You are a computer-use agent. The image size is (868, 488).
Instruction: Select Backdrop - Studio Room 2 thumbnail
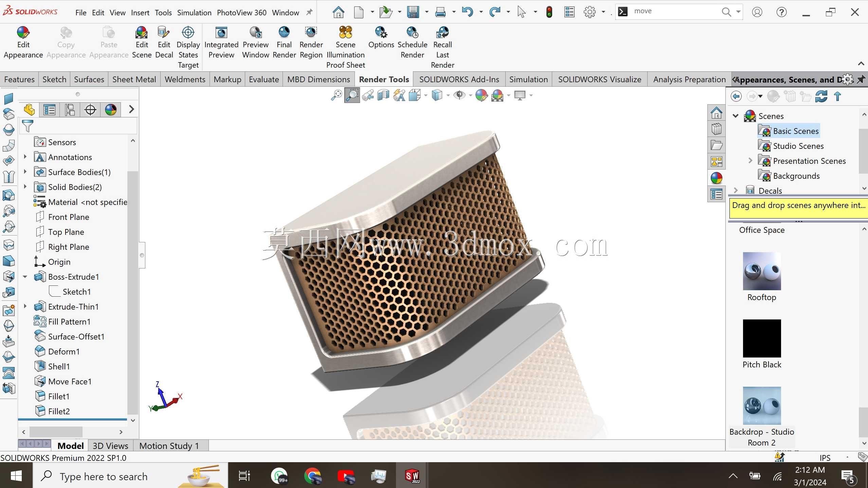[x=762, y=406]
